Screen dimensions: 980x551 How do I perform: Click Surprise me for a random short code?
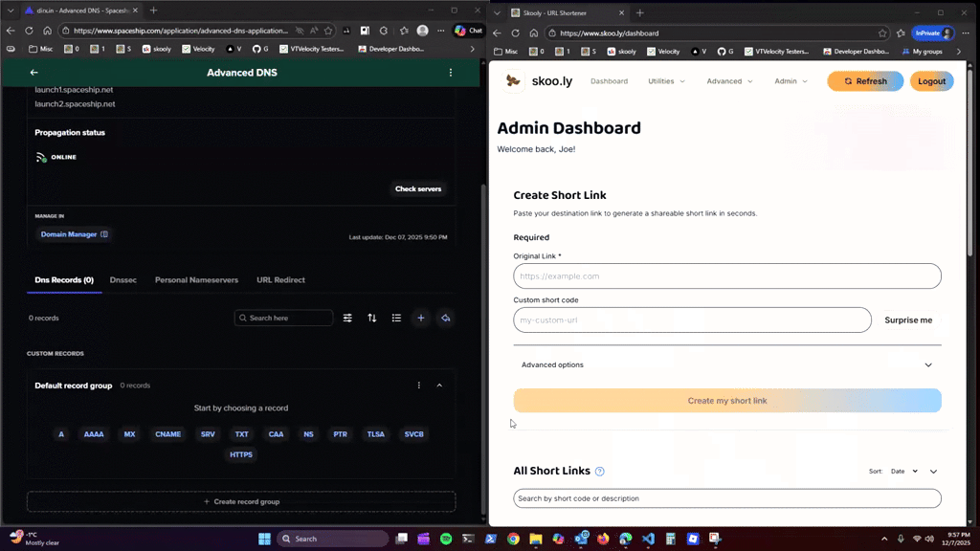pyautogui.click(x=907, y=320)
